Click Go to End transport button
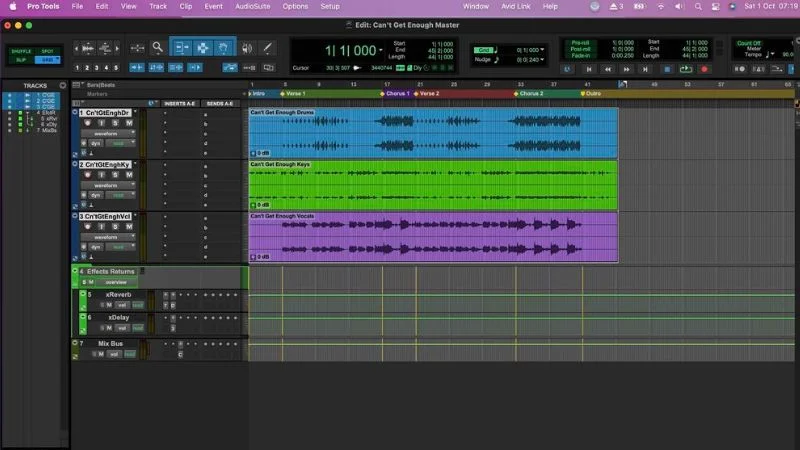Screen dimensions: 800x450 coord(645,69)
